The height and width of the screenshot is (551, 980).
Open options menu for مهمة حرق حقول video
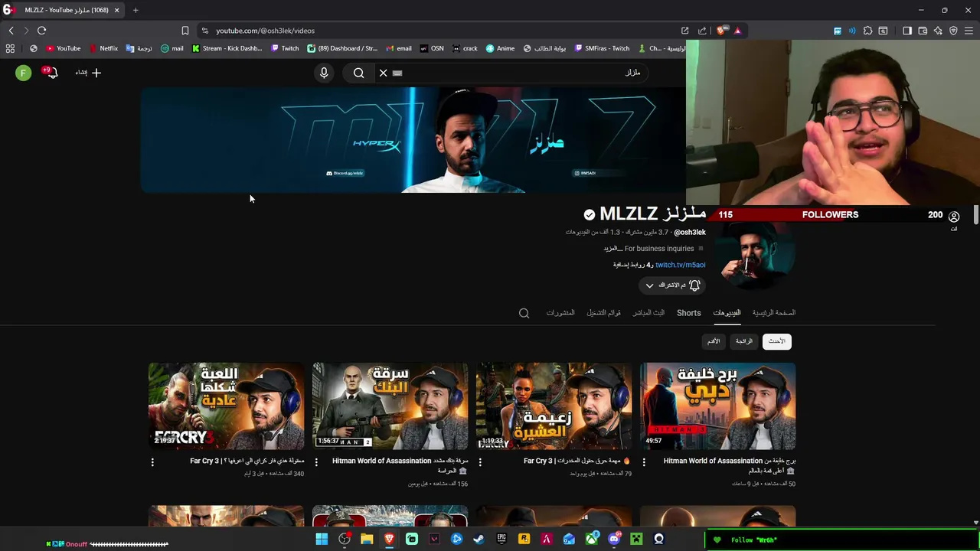point(480,462)
